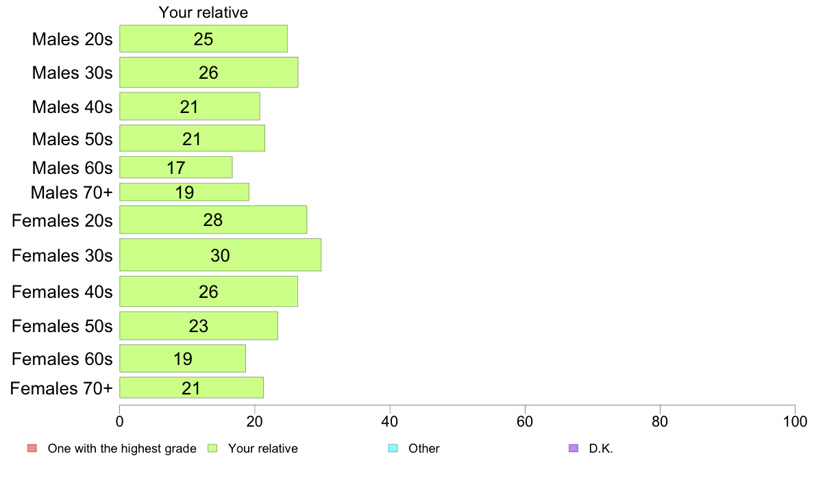The width and height of the screenshot is (814, 504).
Task: Click the Females 30s bar showing 30
Action: click(220, 255)
